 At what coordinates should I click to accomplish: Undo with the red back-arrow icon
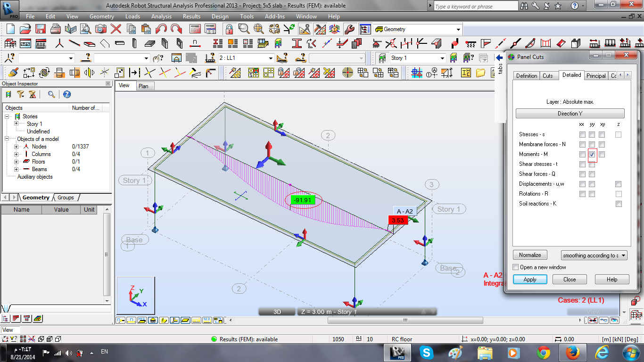click(x=161, y=29)
